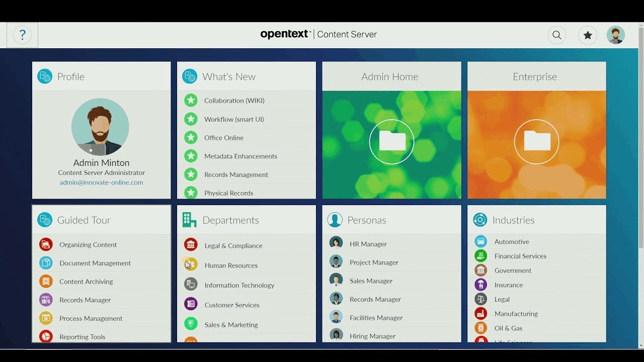644x362 pixels.
Task: Click the page vertical scrollbar
Action: point(640,138)
